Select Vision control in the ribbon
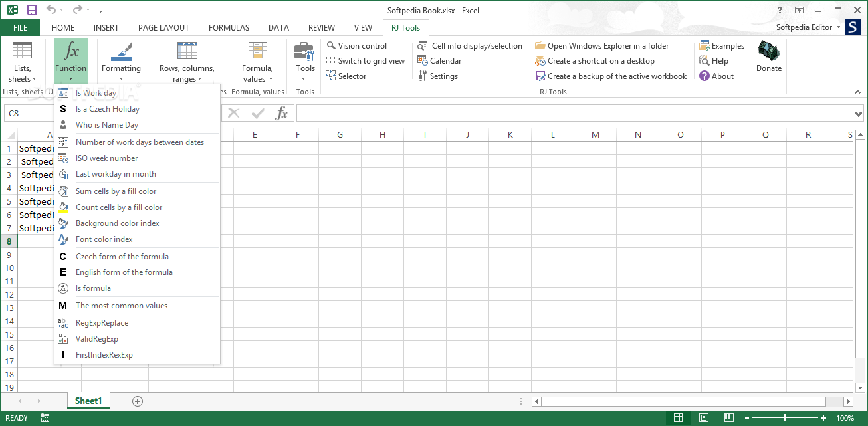 click(356, 46)
